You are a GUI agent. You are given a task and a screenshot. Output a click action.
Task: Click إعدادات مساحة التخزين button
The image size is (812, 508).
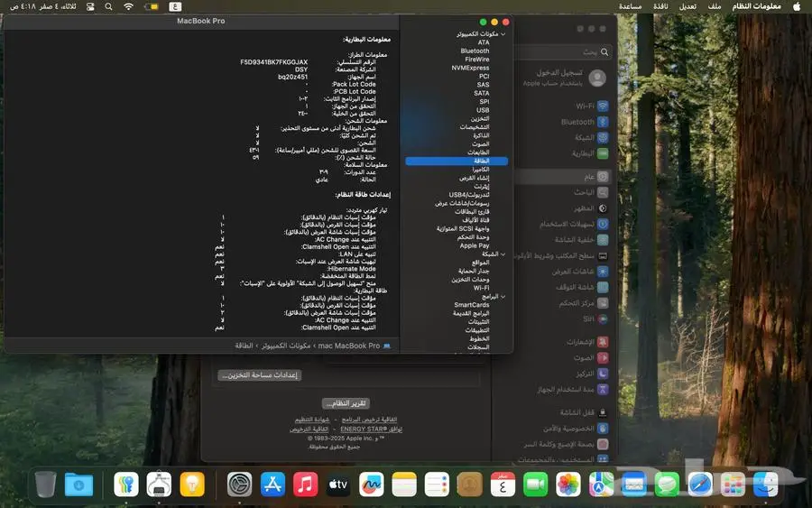pyautogui.click(x=260, y=375)
